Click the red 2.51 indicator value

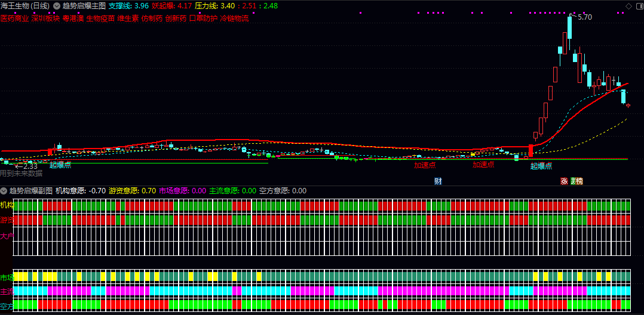tap(249, 6)
